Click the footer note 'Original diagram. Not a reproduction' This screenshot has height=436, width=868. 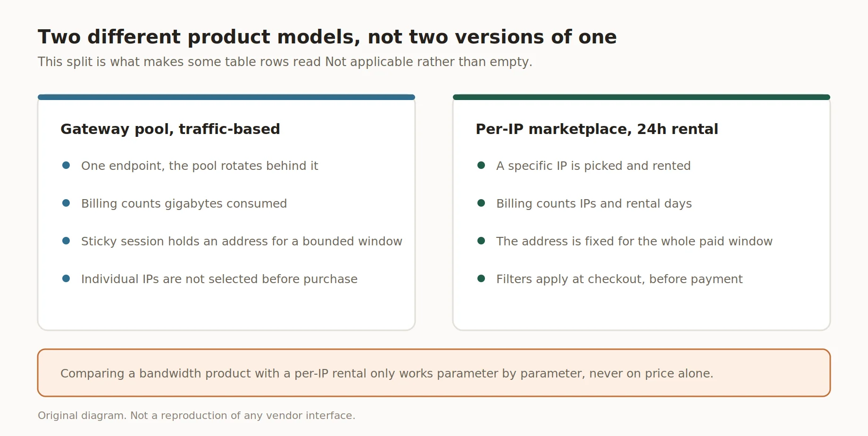tap(196, 416)
